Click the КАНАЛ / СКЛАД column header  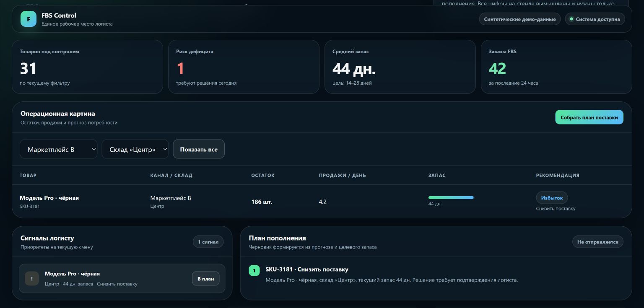tap(171, 175)
